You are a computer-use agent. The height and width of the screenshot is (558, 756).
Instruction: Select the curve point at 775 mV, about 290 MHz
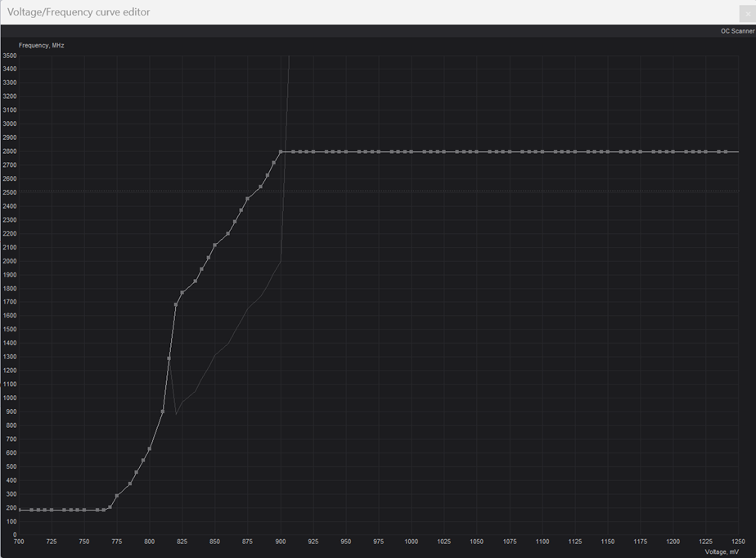[x=117, y=496]
